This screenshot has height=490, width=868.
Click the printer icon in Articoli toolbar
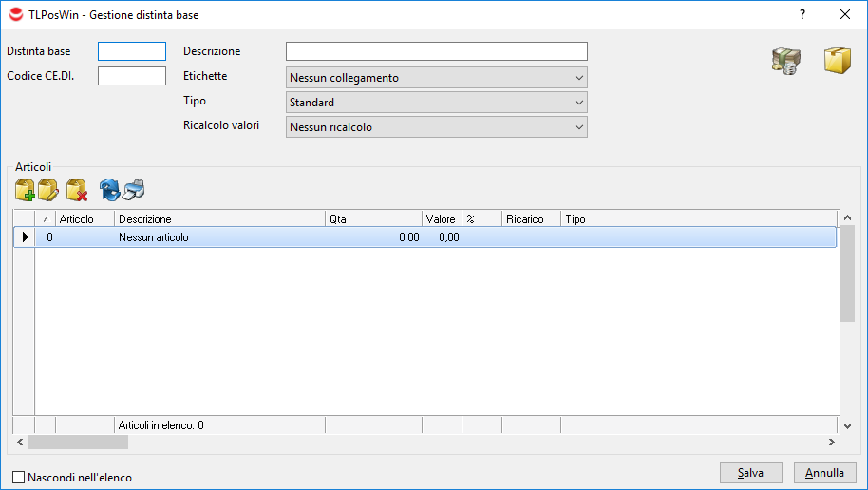[134, 189]
